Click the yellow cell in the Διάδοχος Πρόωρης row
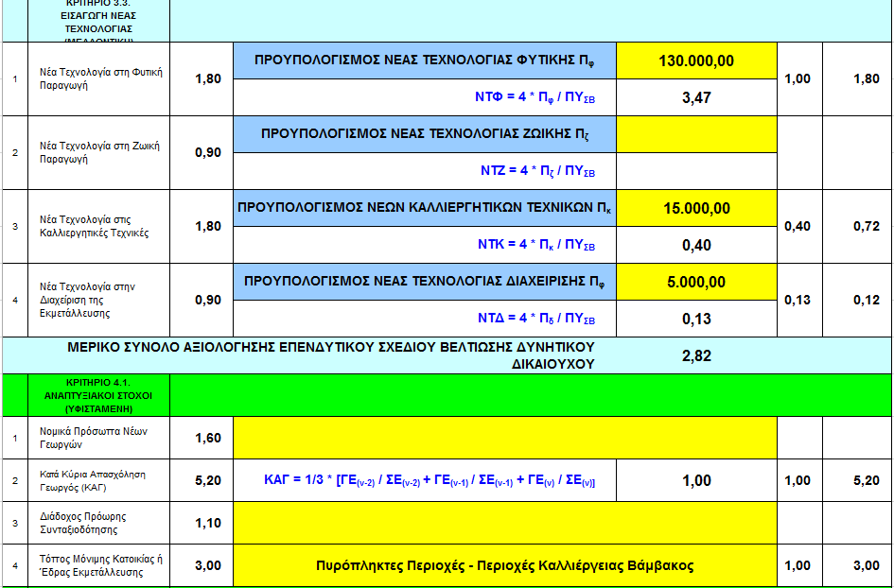 (x=505, y=523)
